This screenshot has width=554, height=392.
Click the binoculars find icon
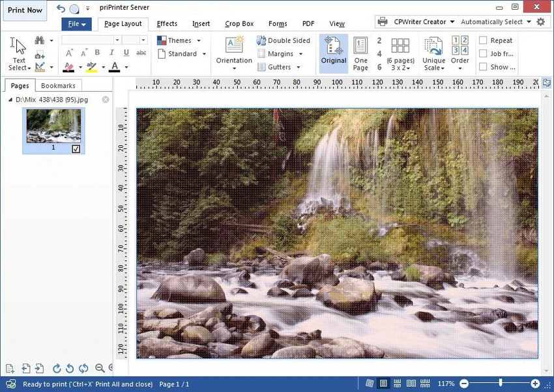[40, 40]
